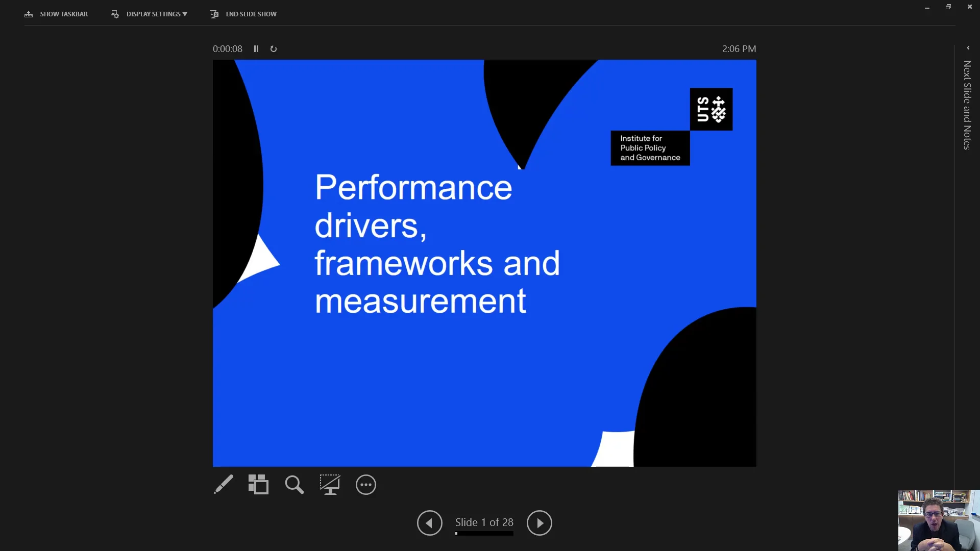The image size is (980, 551).
Task: Open the See All Slides view
Action: pyautogui.click(x=258, y=485)
